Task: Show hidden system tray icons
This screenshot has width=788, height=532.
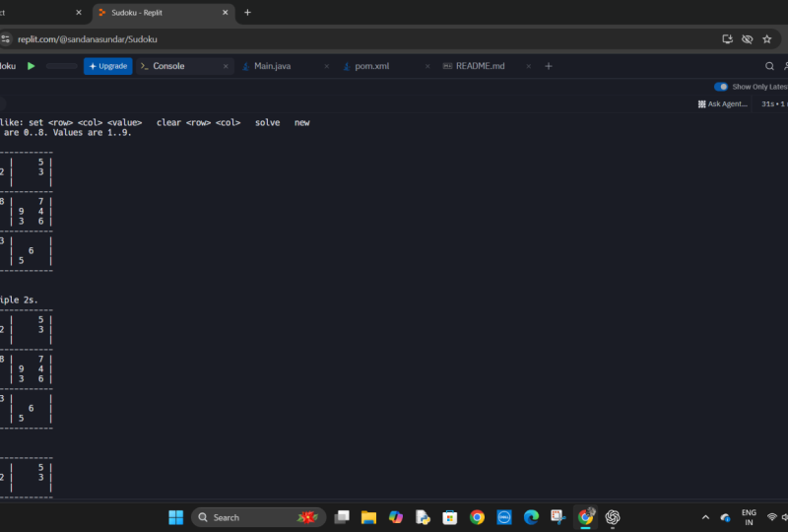Action: [705, 517]
